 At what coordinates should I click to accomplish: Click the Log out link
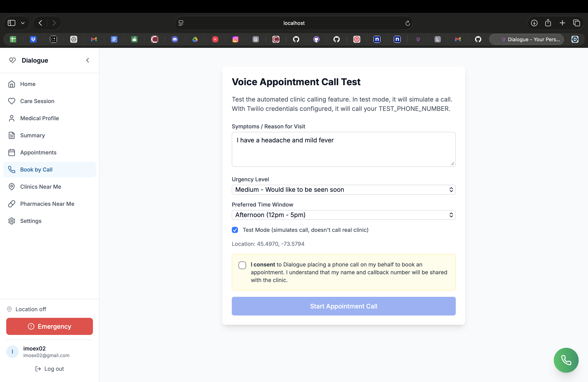tap(49, 369)
